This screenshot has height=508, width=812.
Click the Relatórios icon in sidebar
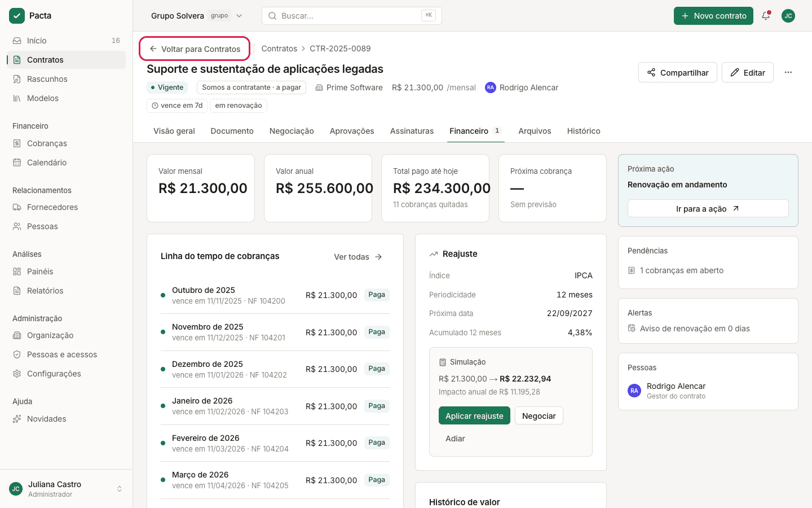click(x=17, y=291)
